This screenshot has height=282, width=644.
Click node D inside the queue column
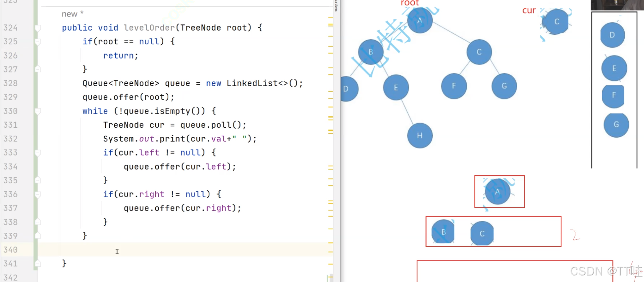[612, 35]
